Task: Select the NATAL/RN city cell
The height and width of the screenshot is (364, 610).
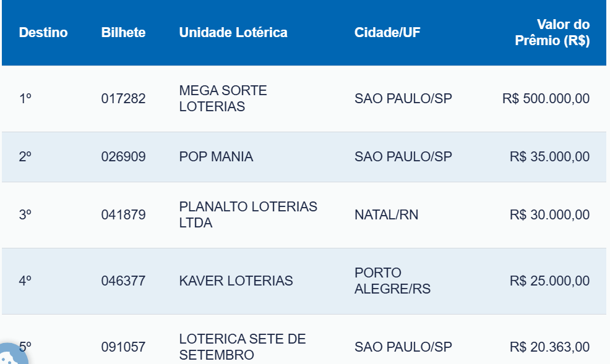Action: (x=386, y=215)
